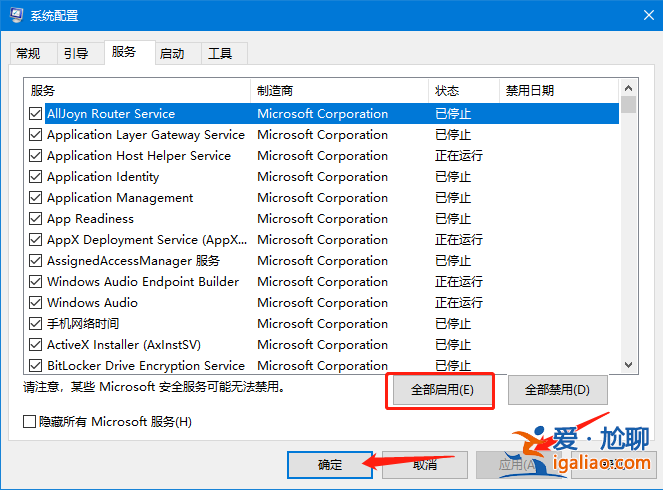The image size is (663, 490).
Task: Disable Windows Audio Endpoint Builder checkbox
Action: (x=36, y=282)
